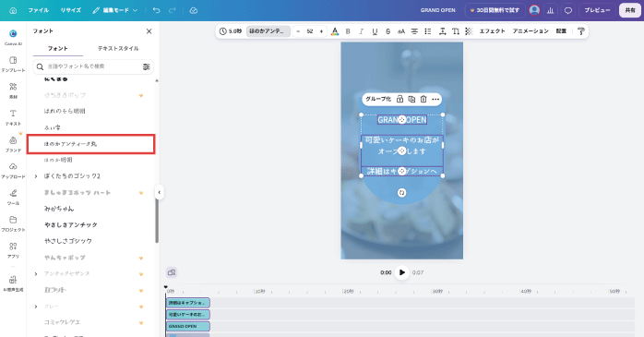The image size is (644, 337).
Task: Select the やさしさアンチック font
Action: [71, 224]
